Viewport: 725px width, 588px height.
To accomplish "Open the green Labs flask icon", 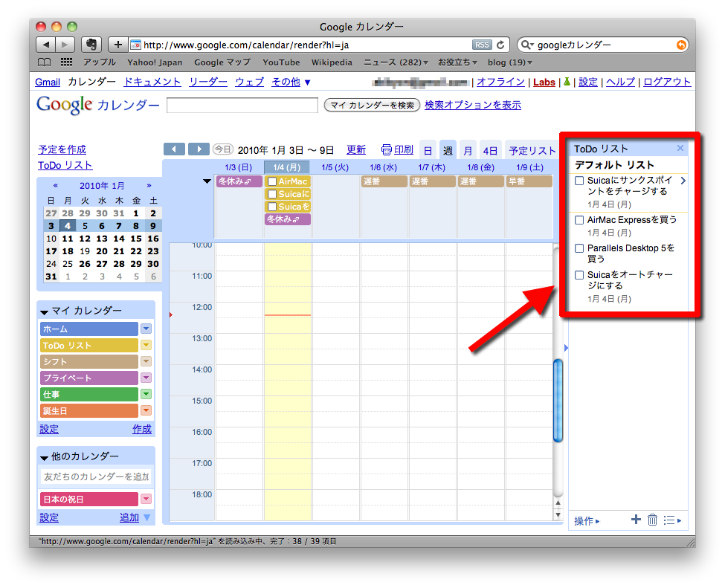I will click(567, 82).
